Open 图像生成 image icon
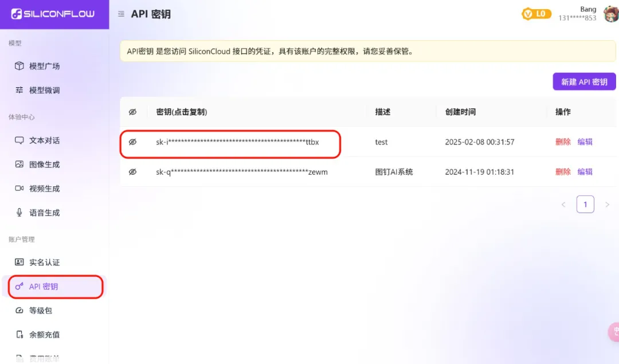 pyautogui.click(x=19, y=165)
